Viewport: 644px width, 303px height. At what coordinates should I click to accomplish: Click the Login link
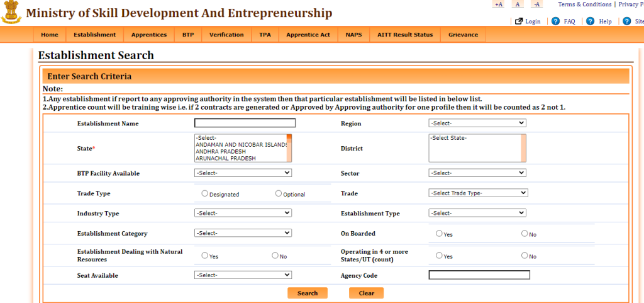pos(533,21)
